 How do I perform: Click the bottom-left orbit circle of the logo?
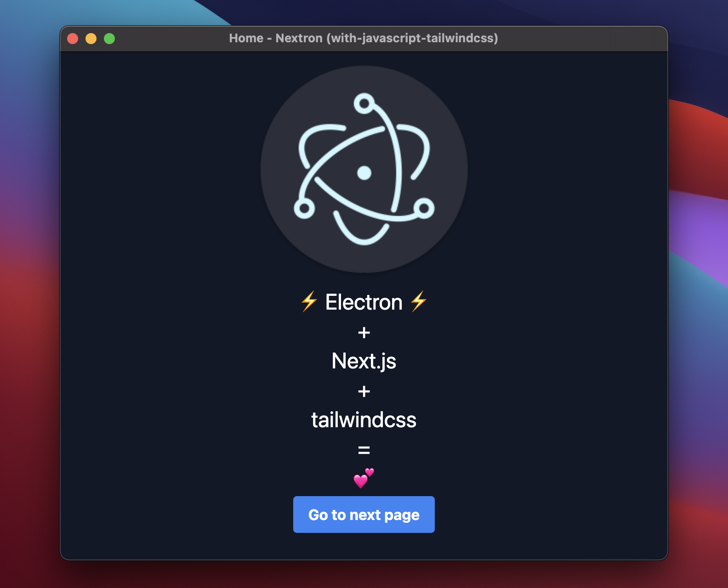tap(304, 209)
